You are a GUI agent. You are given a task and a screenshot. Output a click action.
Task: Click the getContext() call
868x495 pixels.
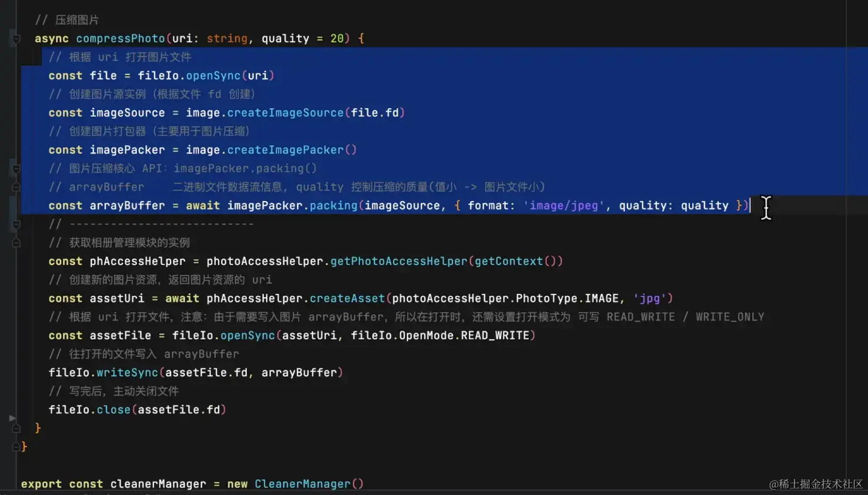coord(516,262)
